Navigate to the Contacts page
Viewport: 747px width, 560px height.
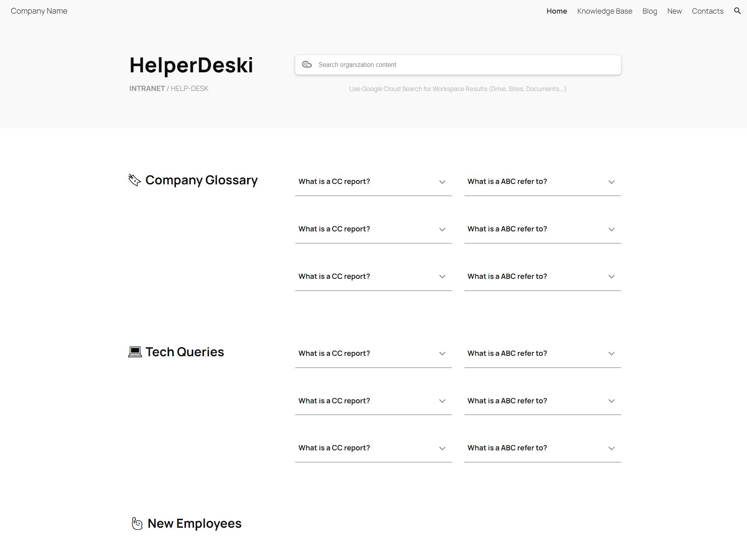(x=707, y=11)
